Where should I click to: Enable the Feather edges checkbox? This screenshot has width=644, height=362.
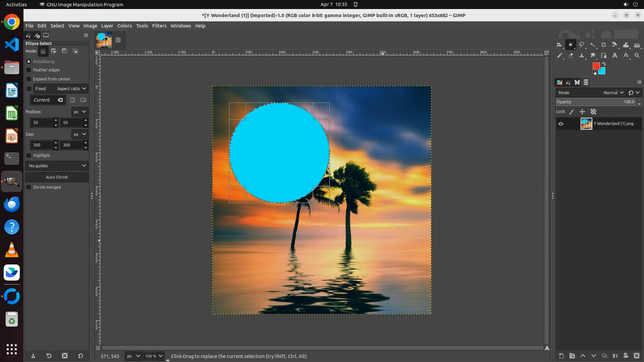(29, 70)
